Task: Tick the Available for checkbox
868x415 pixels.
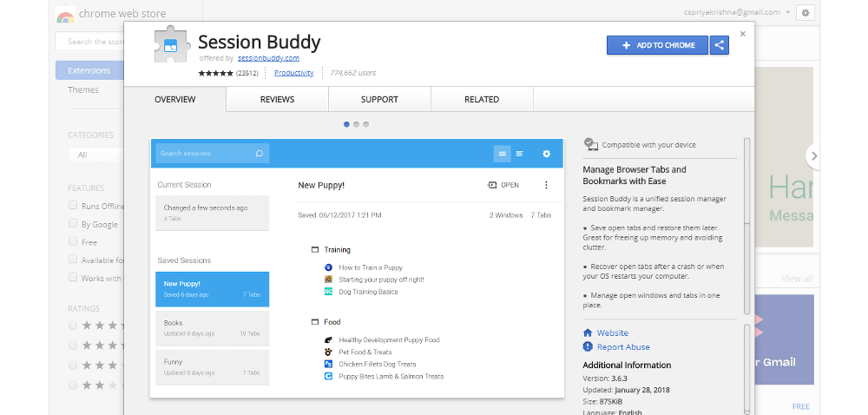Action: click(73, 260)
